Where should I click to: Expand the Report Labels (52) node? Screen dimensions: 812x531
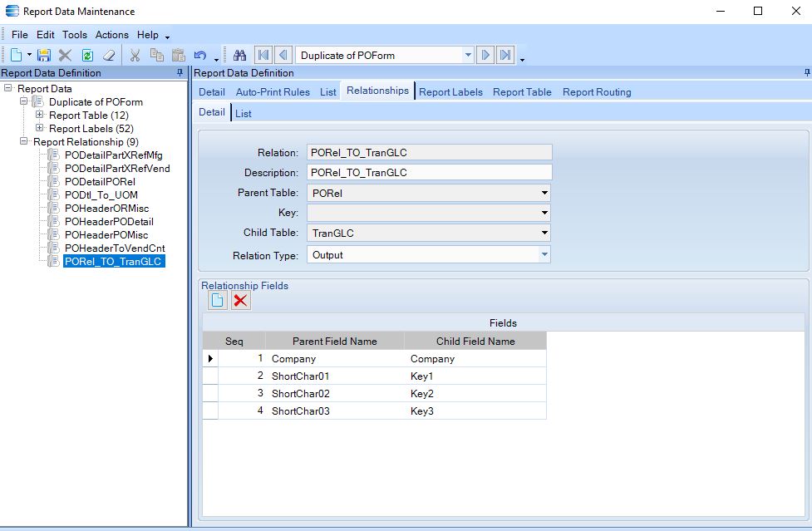pyautogui.click(x=39, y=128)
